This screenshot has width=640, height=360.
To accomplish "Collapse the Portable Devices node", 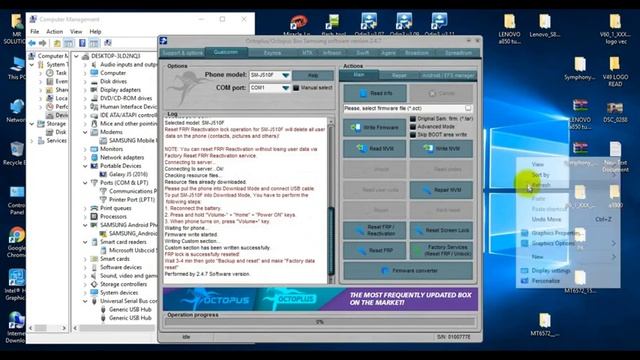I will coord(85,166).
